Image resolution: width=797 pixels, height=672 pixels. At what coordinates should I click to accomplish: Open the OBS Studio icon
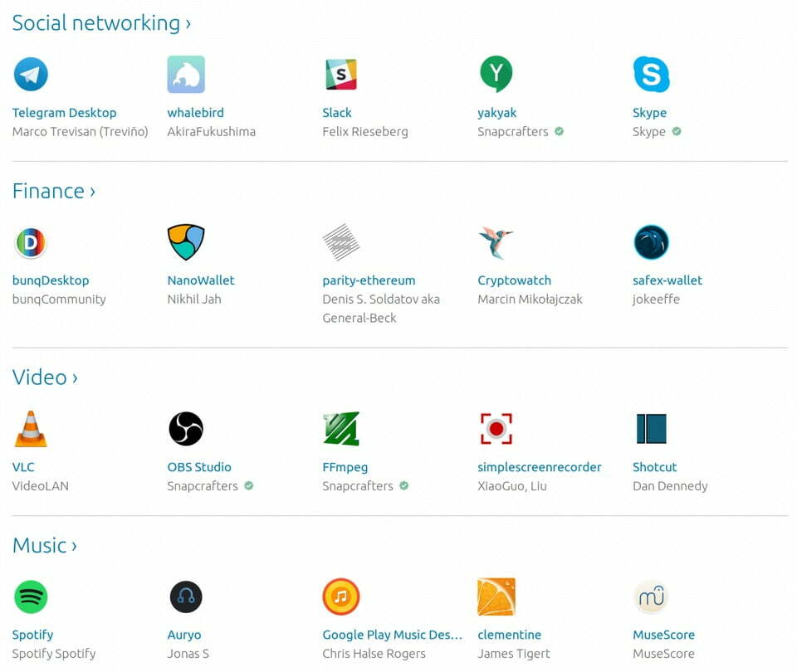click(186, 429)
